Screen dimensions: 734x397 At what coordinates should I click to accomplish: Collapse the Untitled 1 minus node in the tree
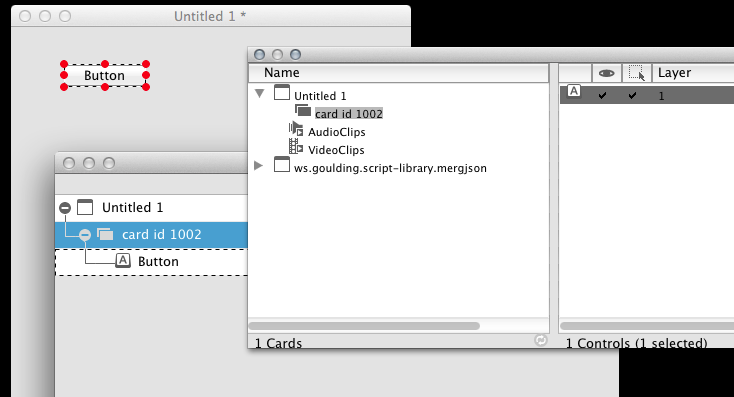click(x=65, y=208)
